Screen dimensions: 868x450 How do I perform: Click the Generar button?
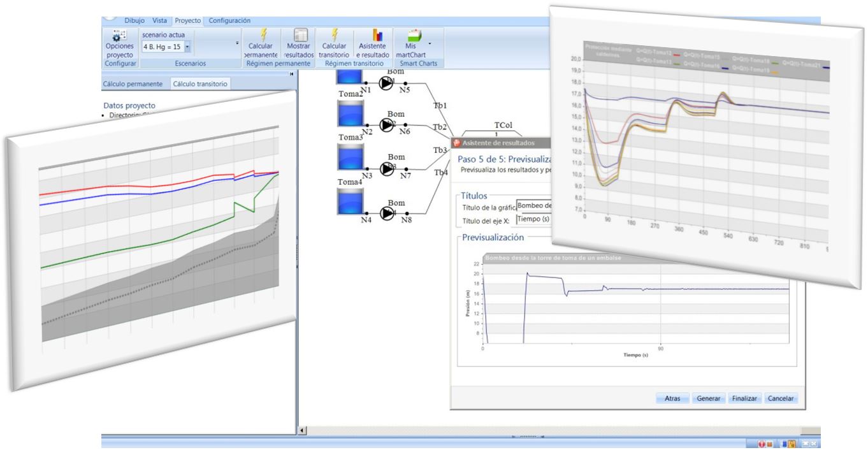708,398
